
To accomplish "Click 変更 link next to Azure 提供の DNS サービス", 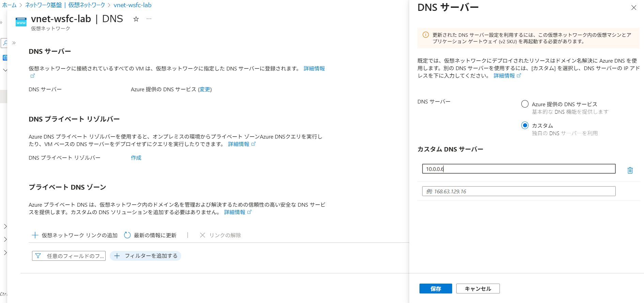I will pyautogui.click(x=205, y=89).
